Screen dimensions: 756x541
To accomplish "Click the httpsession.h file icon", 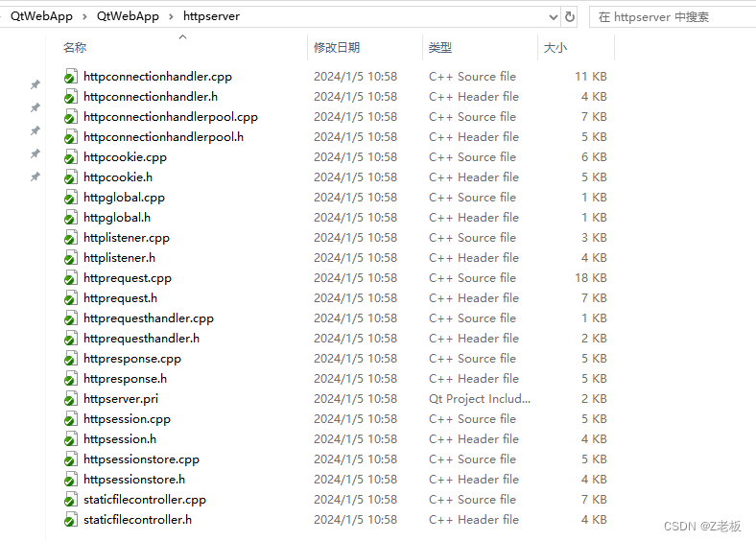I will 71,439.
